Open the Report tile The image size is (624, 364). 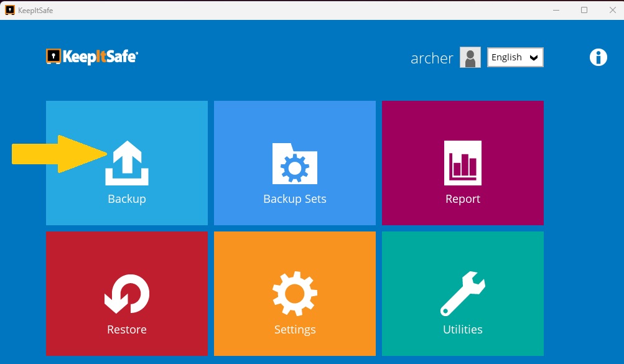click(x=462, y=162)
